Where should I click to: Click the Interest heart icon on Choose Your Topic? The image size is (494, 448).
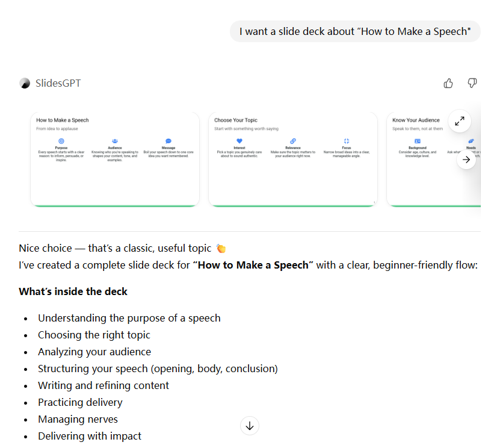click(239, 140)
